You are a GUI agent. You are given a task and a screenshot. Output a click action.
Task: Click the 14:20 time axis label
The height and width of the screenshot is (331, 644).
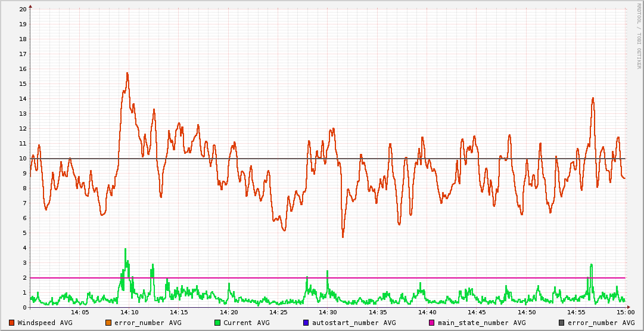pos(229,313)
